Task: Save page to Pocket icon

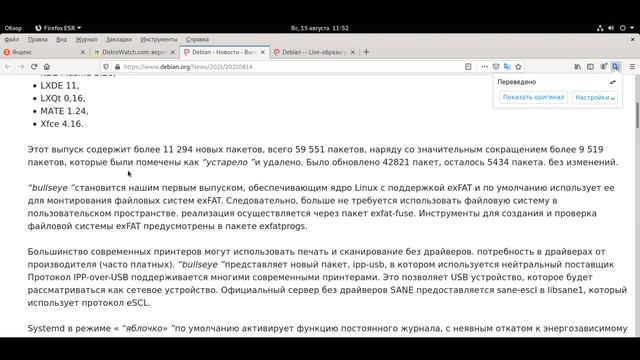Action: [x=496, y=67]
